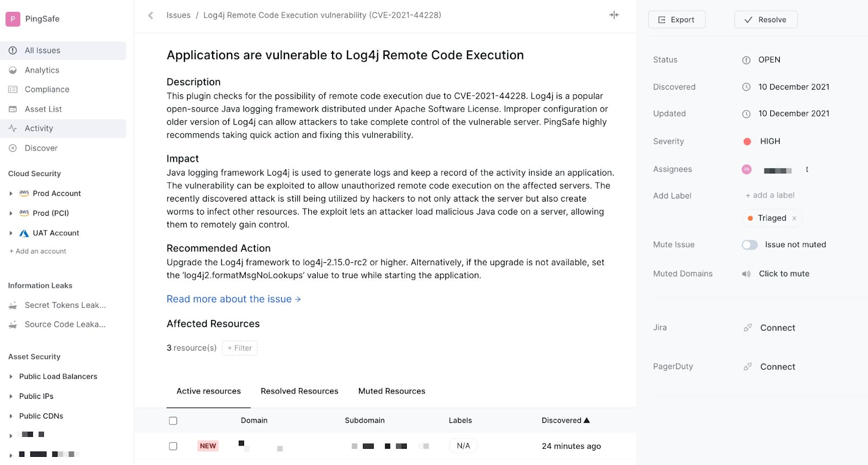Viewport: 868px width, 465px height.
Task: Click 'Click to mute' domains
Action: (x=784, y=274)
